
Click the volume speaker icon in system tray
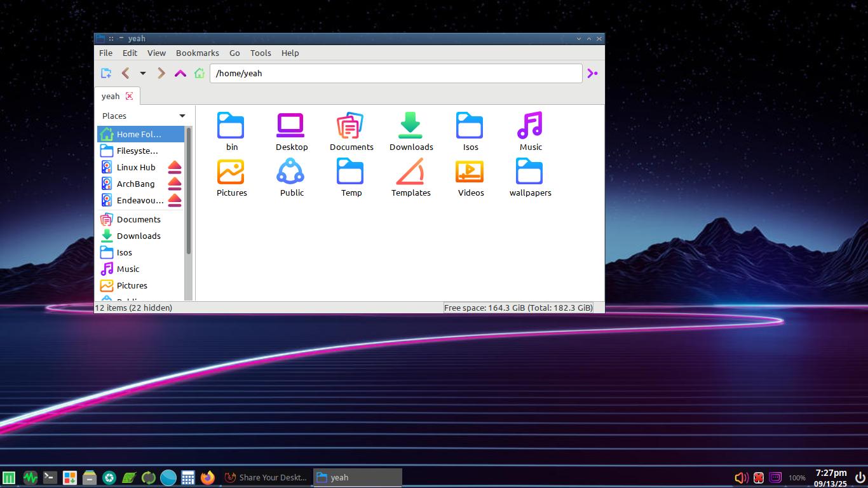click(x=741, y=477)
